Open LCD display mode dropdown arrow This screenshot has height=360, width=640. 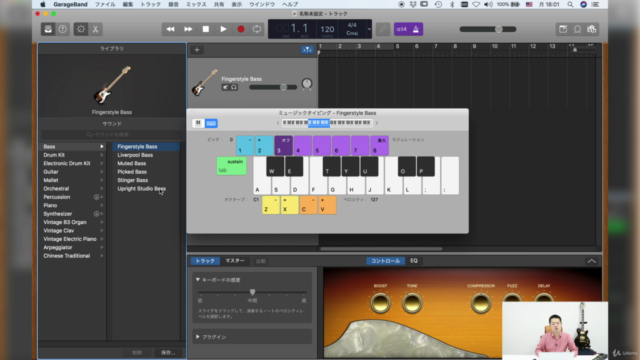pyautogui.click(x=369, y=29)
